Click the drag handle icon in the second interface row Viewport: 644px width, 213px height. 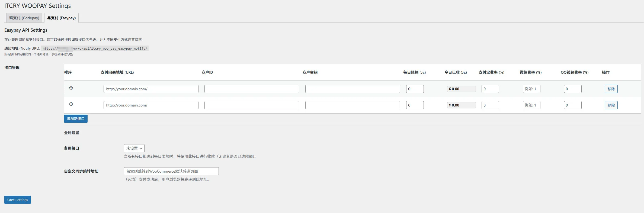tap(71, 104)
